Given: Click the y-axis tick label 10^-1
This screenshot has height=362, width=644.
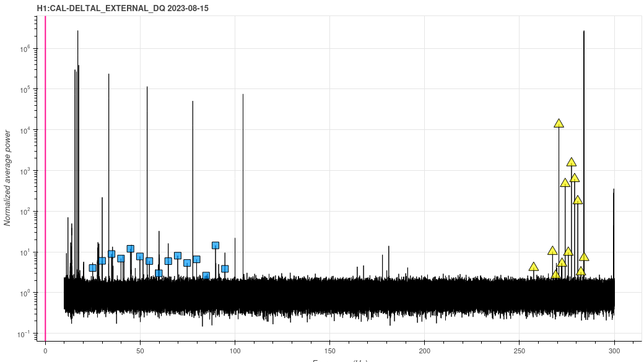Looking at the screenshot, I should point(24,334).
